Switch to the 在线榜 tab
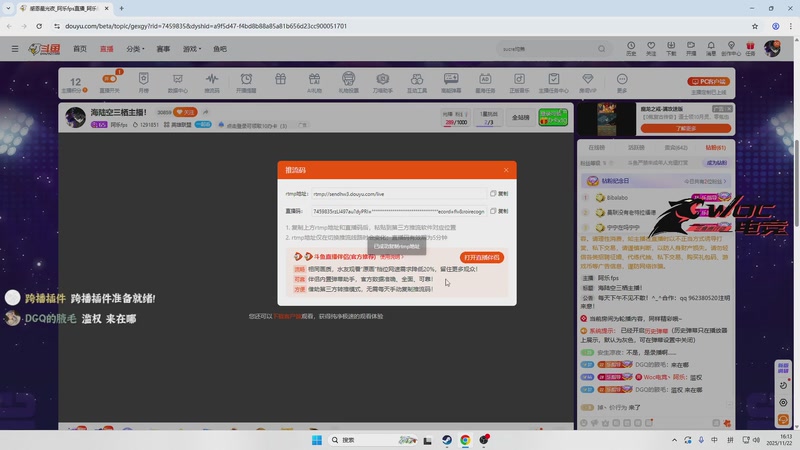 (596, 147)
